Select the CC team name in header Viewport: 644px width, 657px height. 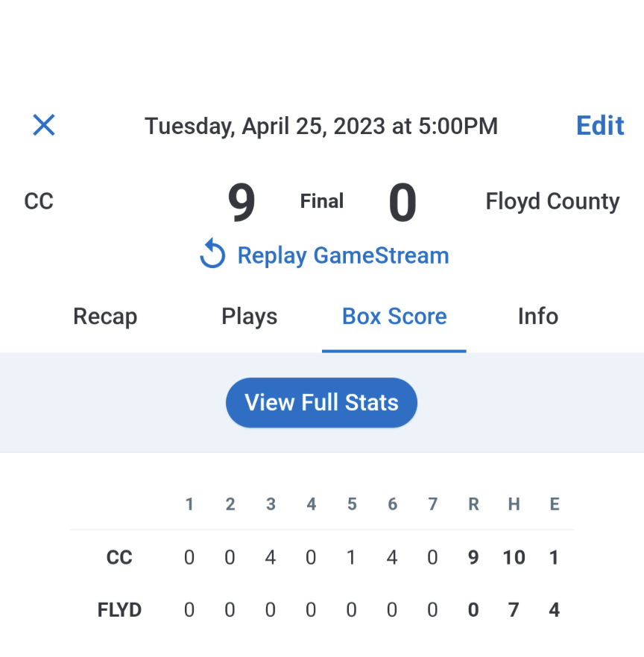[x=39, y=201]
